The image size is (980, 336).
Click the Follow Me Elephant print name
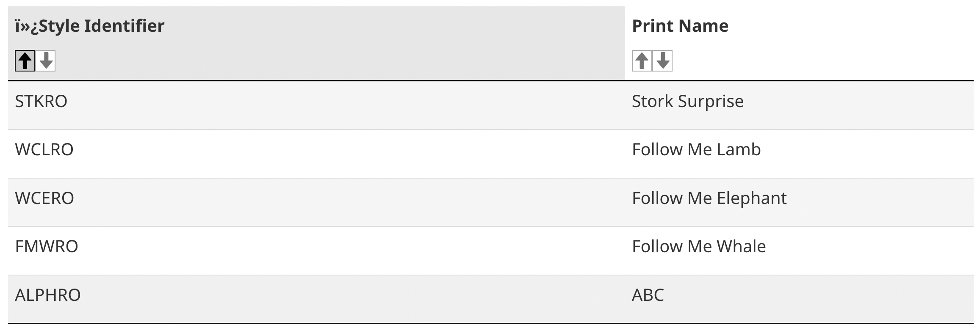709,198
